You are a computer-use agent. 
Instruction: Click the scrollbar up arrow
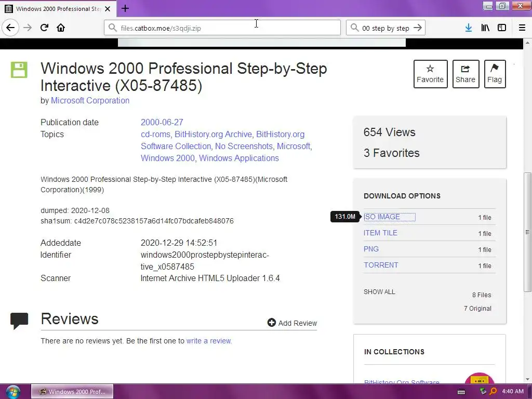pos(527,43)
